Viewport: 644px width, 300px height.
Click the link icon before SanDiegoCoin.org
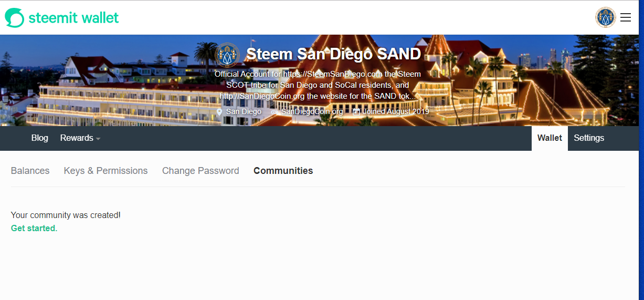(274, 112)
